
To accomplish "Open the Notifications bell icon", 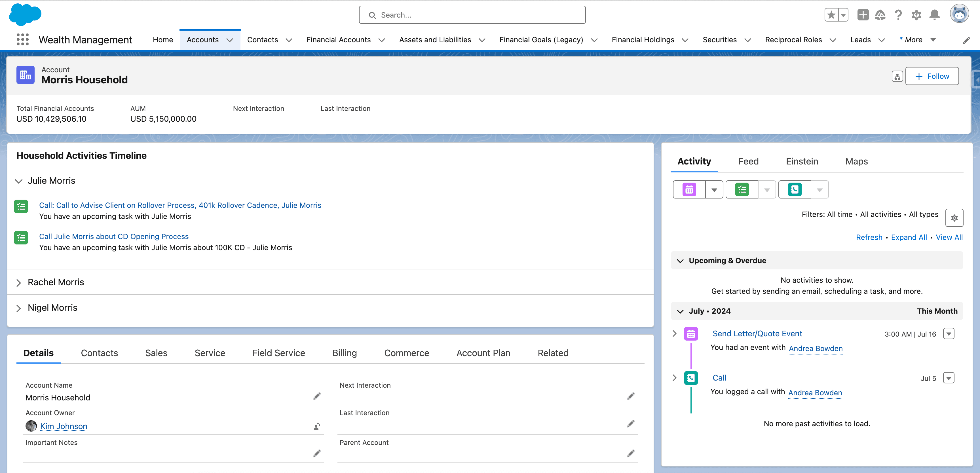I will [935, 15].
